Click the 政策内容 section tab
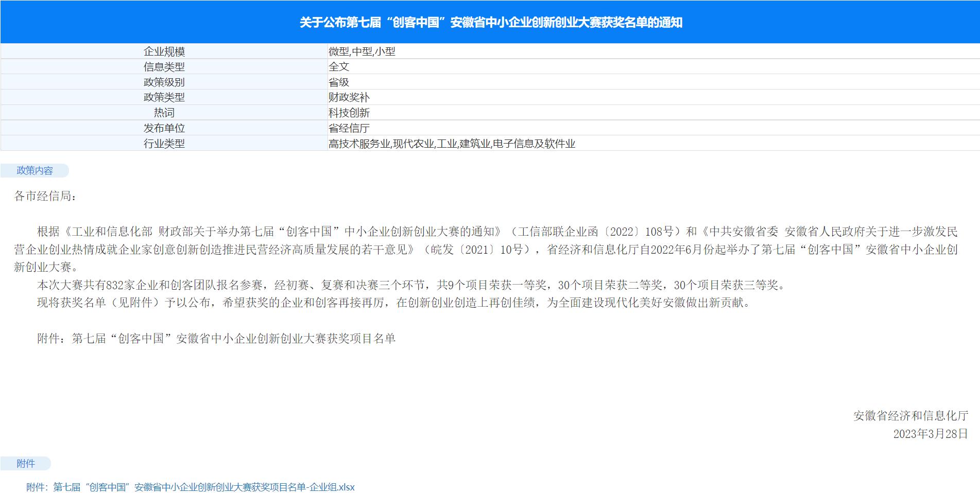The height and width of the screenshot is (493, 980). point(35,170)
